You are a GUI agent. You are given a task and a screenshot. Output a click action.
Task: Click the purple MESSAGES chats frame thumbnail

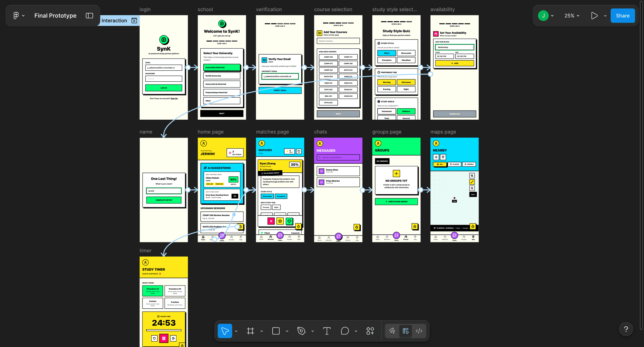click(x=338, y=190)
